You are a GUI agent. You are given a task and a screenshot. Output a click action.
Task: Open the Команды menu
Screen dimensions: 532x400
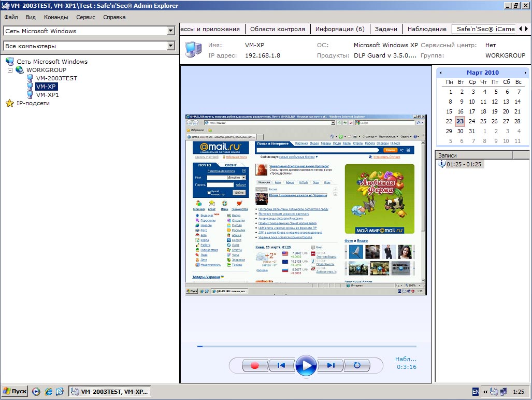pyautogui.click(x=56, y=17)
